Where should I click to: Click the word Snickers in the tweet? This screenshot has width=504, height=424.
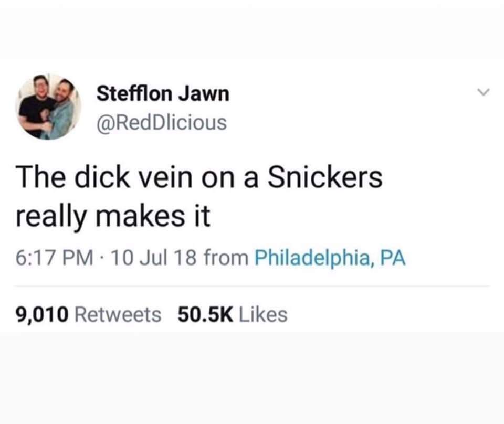pyautogui.click(x=325, y=177)
